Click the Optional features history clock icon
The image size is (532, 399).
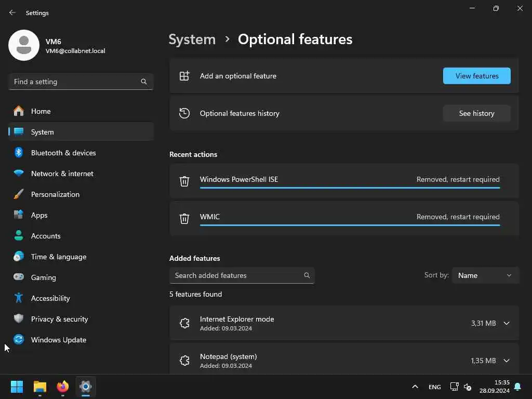click(x=184, y=113)
